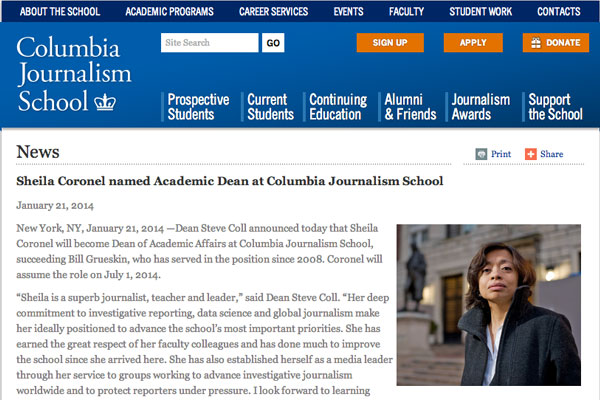Image resolution: width=600 pixels, height=400 pixels.
Task: Select Faculty in top navigation
Action: pos(406,12)
